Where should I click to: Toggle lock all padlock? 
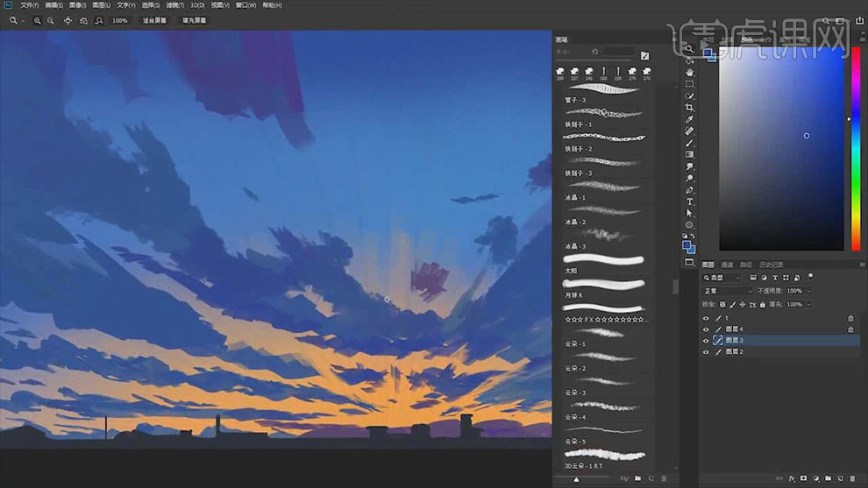762,304
